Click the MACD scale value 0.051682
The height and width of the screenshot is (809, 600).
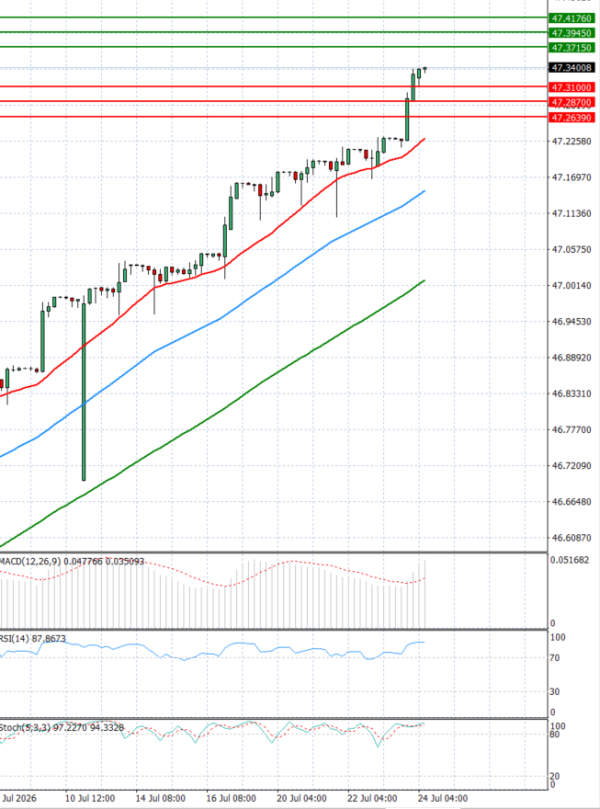[570, 560]
